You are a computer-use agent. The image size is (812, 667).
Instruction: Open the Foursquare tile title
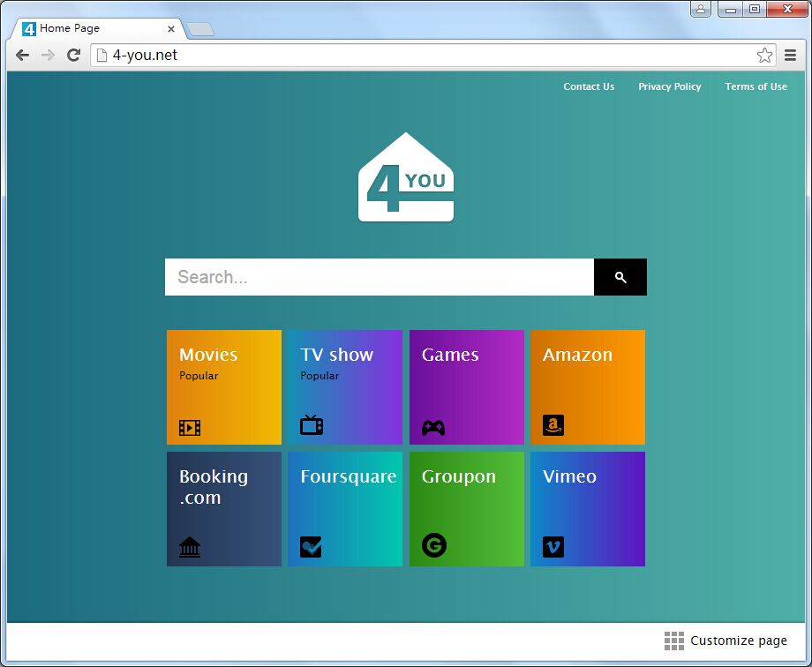coord(348,476)
